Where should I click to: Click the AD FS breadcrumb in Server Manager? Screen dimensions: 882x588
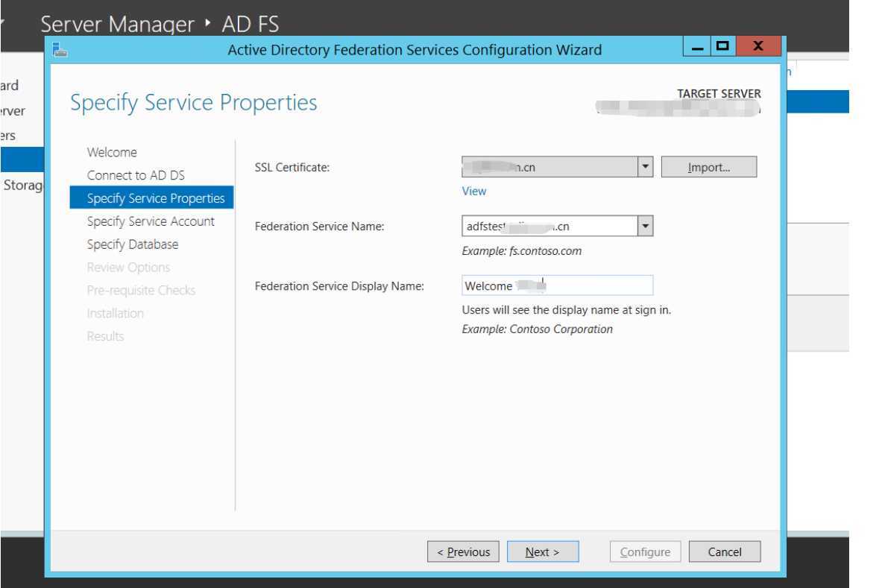[x=251, y=24]
